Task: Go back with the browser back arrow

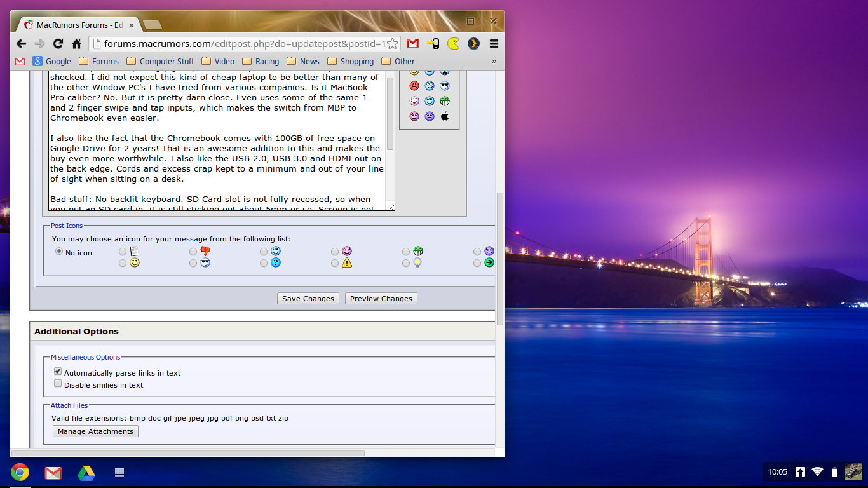Action: [21, 44]
